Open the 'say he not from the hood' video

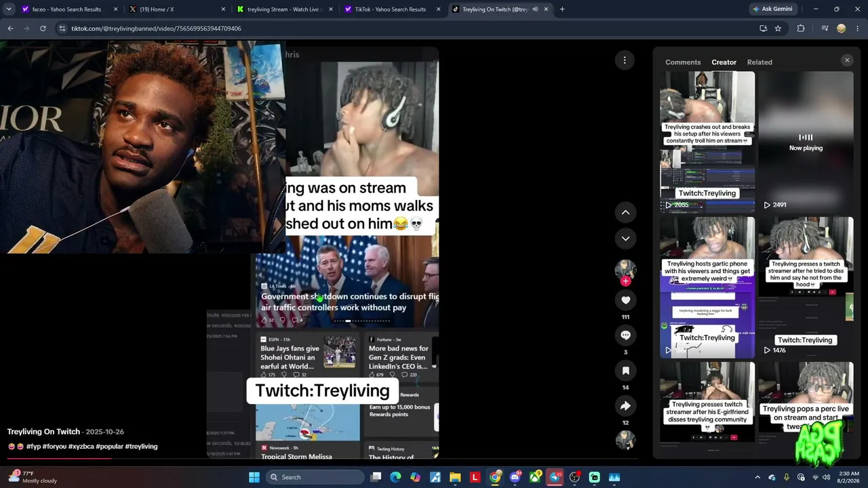pos(806,287)
